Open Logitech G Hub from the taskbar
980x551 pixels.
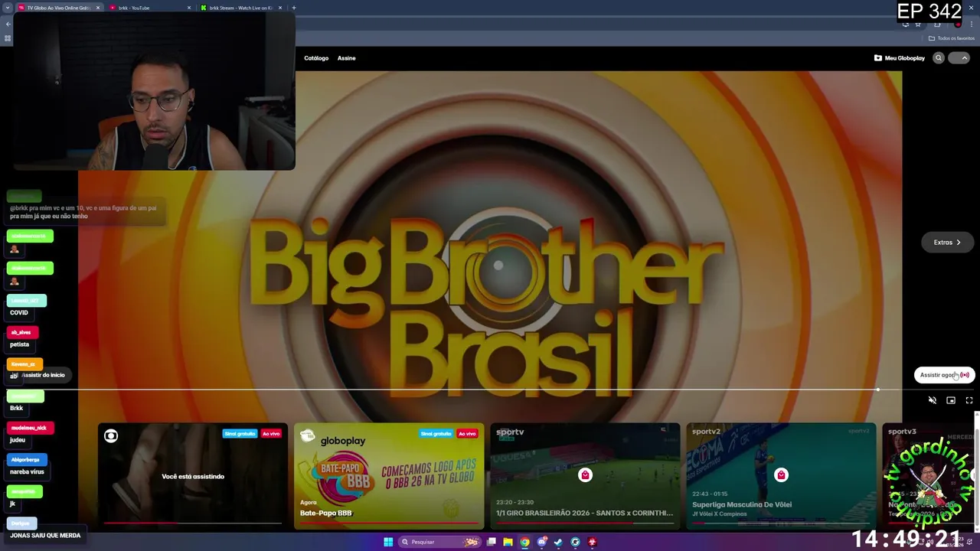tap(575, 542)
